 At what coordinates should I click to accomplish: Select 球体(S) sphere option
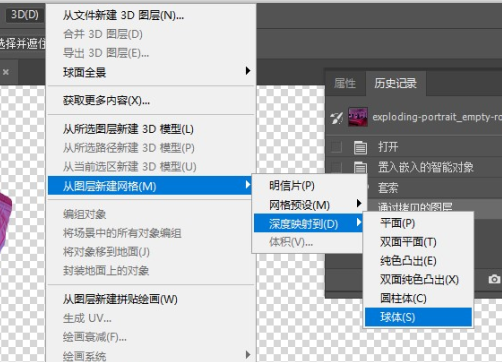pyautogui.click(x=418, y=317)
